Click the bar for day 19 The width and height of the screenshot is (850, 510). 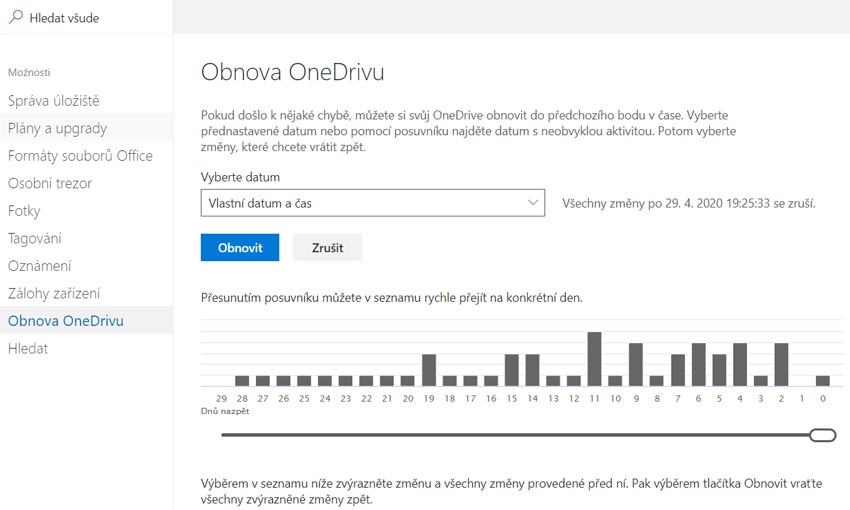(x=429, y=370)
